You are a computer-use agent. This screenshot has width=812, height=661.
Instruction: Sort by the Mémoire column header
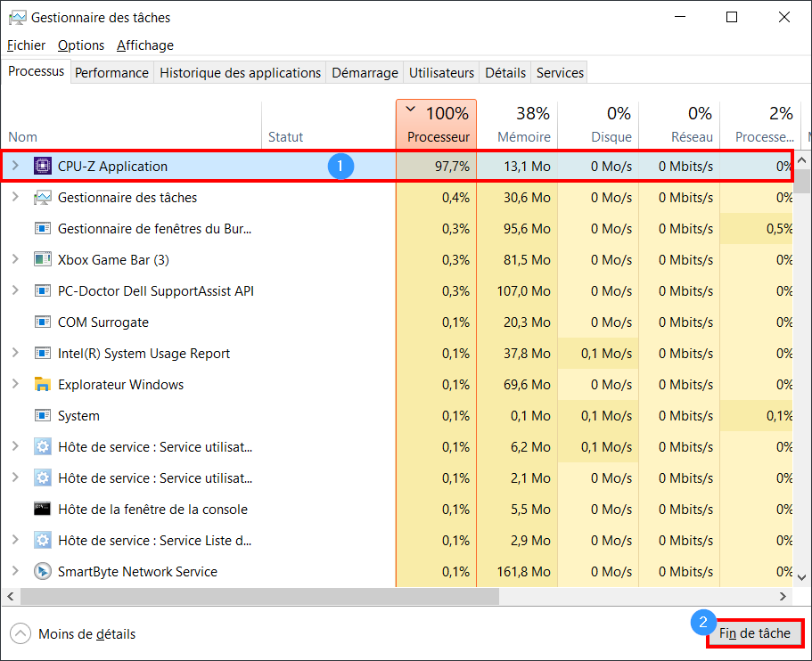coord(517,124)
